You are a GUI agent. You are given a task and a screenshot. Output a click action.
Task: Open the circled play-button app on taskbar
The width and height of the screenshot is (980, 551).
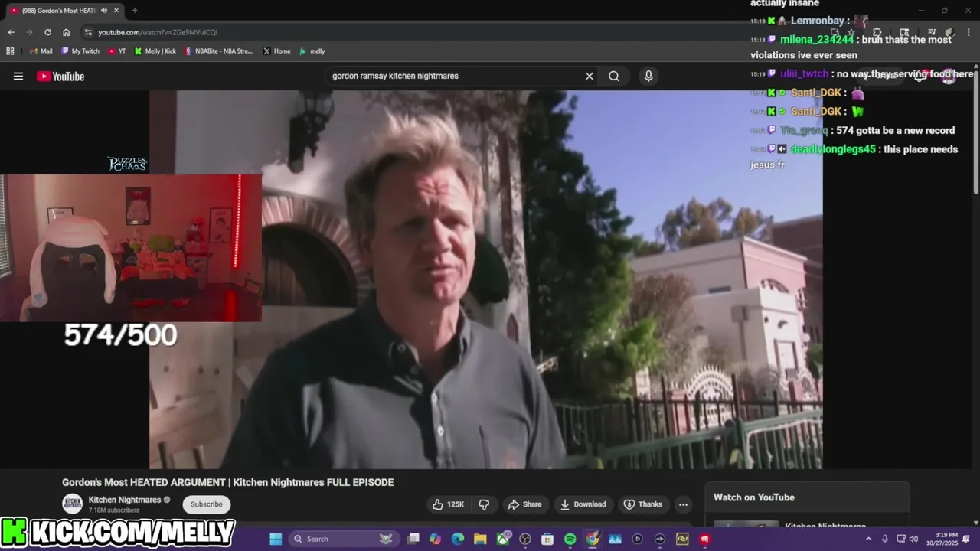(x=637, y=539)
